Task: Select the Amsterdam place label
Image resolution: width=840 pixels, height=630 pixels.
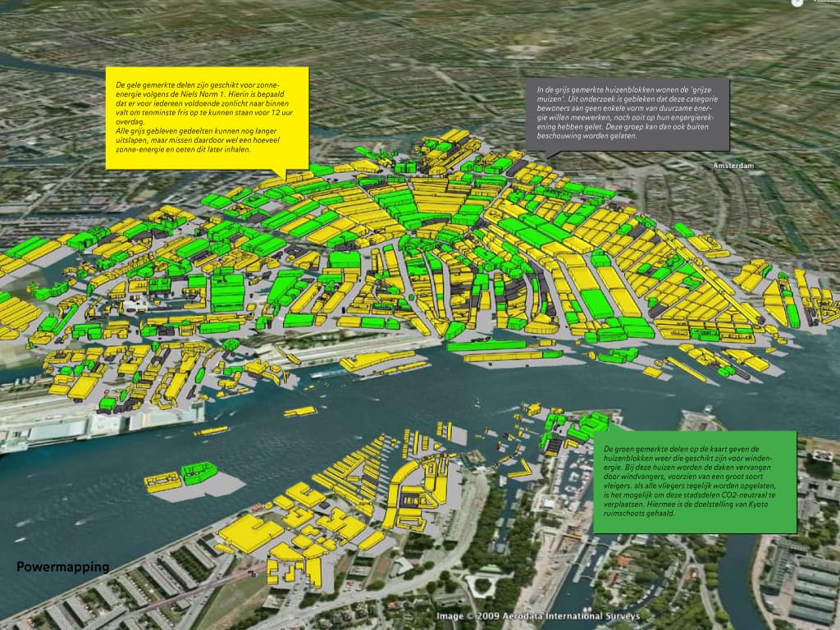Action: (735, 165)
